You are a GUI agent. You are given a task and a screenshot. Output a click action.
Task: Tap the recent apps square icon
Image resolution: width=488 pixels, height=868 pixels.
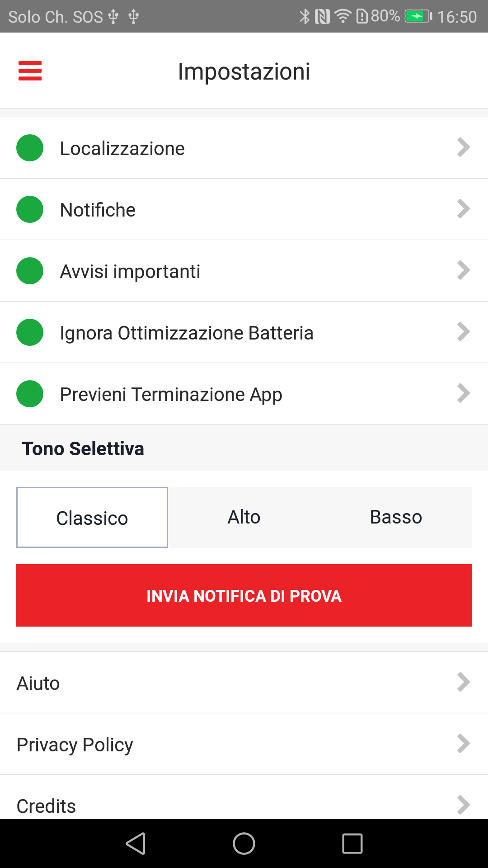click(x=352, y=844)
